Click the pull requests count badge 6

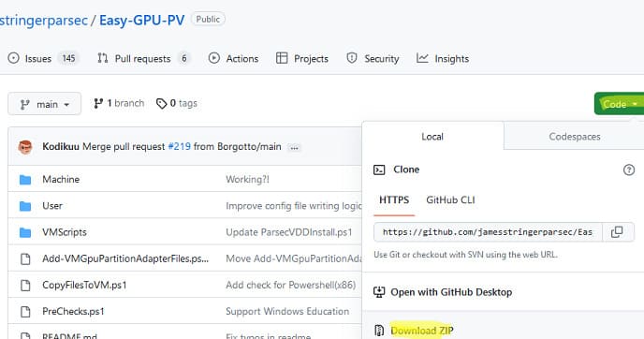point(184,58)
